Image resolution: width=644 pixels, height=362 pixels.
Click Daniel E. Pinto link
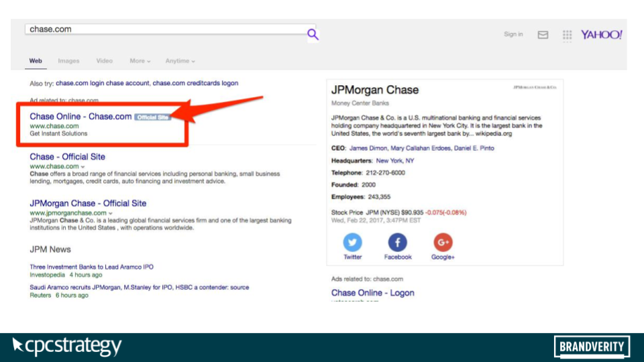click(474, 148)
